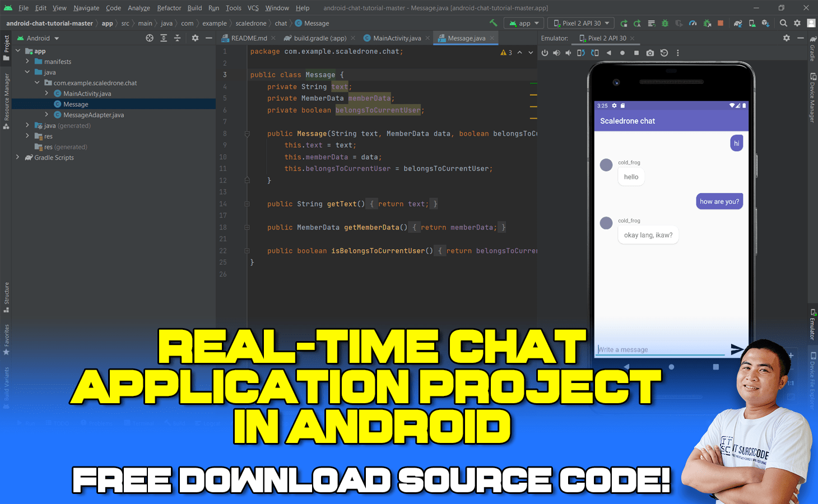The height and width of the screenshot is (504, 818).
Task: Open the app run configuration dropdown
Action: tap(523, 23)
